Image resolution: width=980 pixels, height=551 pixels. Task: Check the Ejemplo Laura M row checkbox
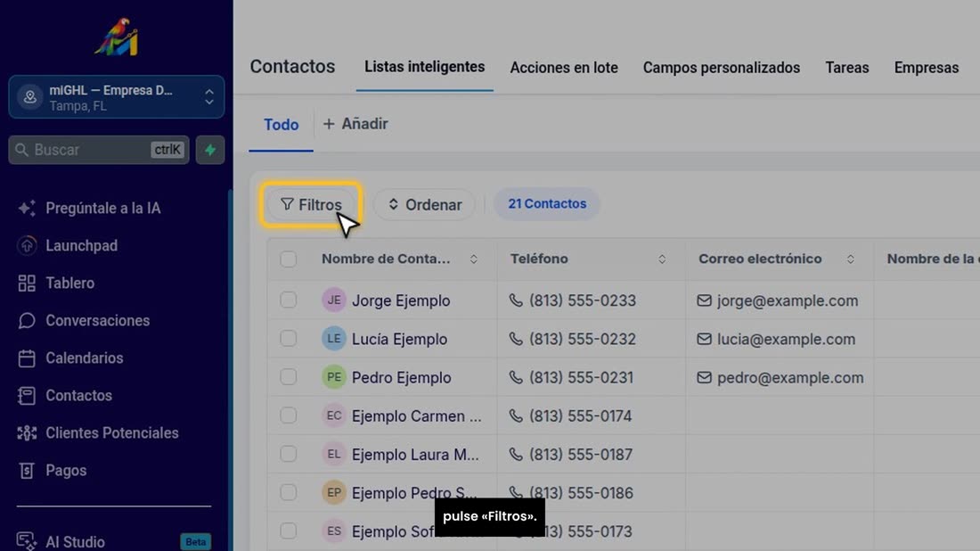pos(288,454)
